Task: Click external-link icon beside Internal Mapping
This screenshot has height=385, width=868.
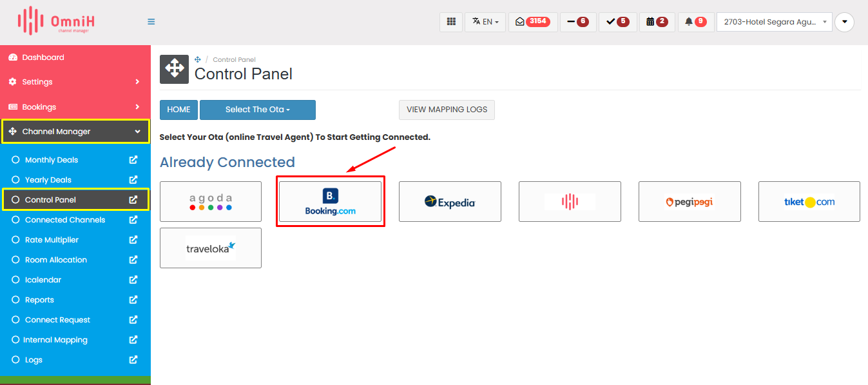Action: 133,340
